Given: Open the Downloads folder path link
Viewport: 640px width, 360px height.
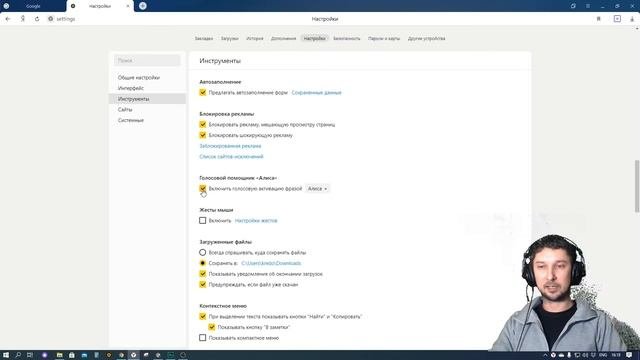Looking at the screenshot, I should pos(271,263).
